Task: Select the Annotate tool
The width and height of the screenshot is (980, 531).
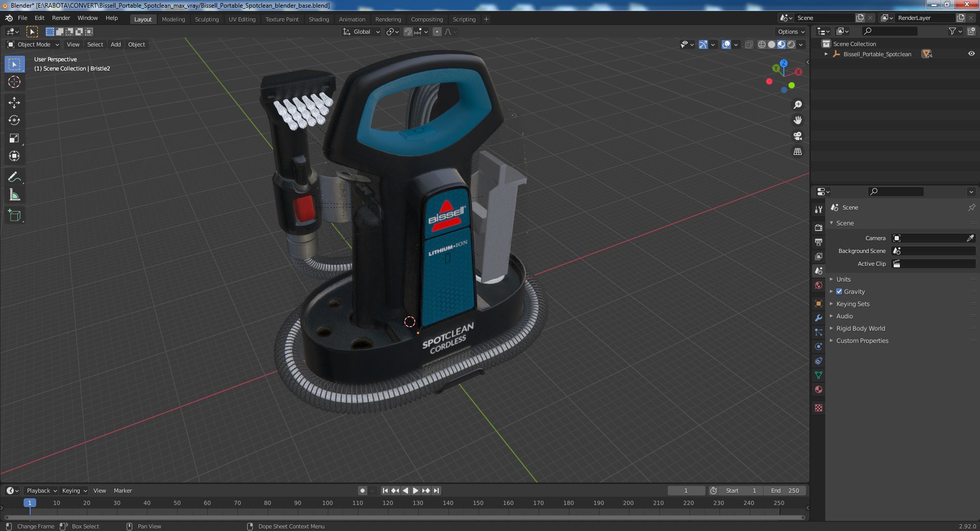Action: (x=14, y=177)
